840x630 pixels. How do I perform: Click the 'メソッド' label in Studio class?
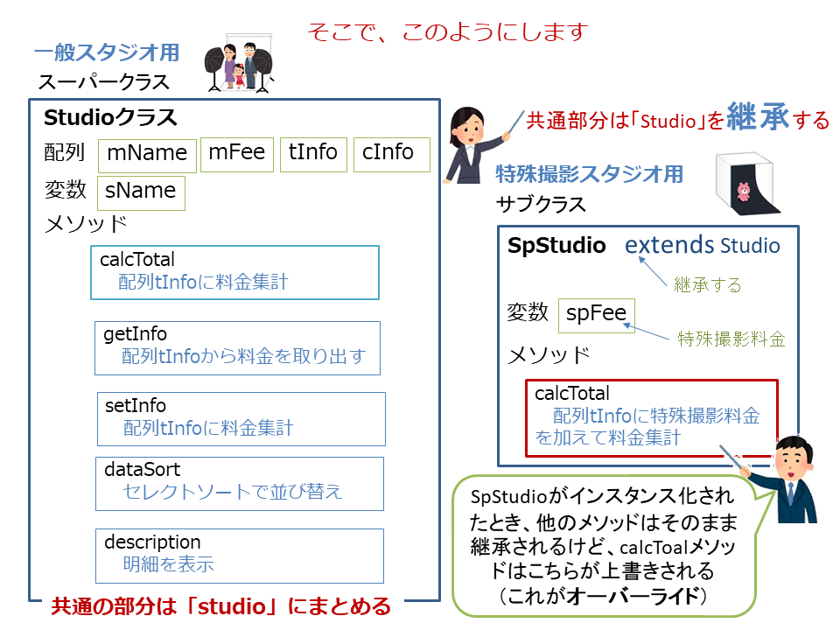click(x=86, y=224)
